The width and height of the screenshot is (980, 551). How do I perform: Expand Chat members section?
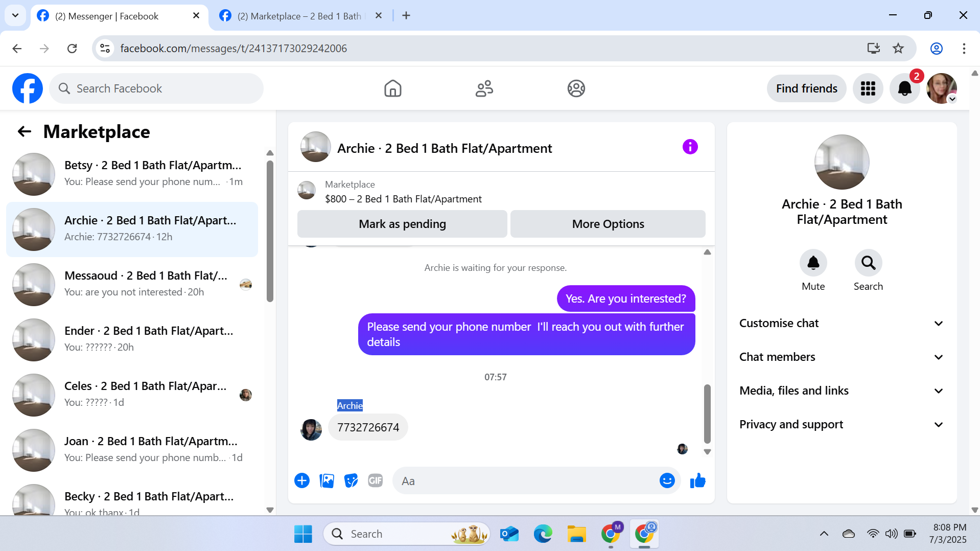[x=842, y=357]
